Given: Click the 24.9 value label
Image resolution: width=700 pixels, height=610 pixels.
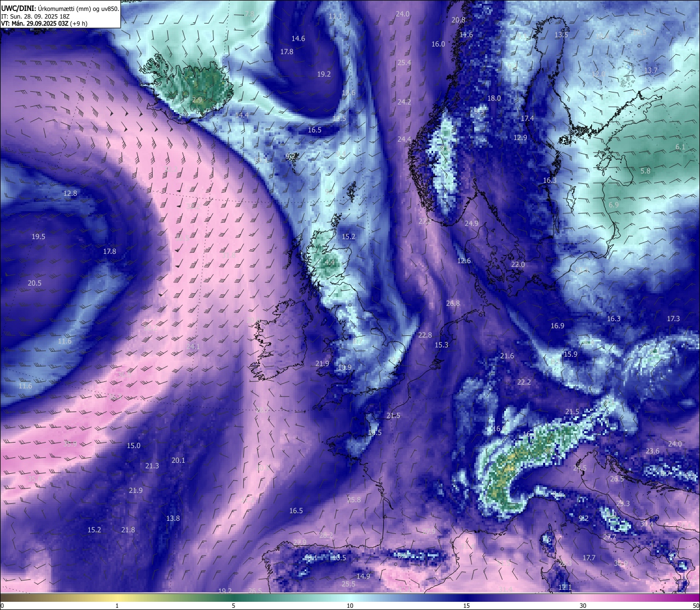Looking at the screenshot, I should click(471, 223).
